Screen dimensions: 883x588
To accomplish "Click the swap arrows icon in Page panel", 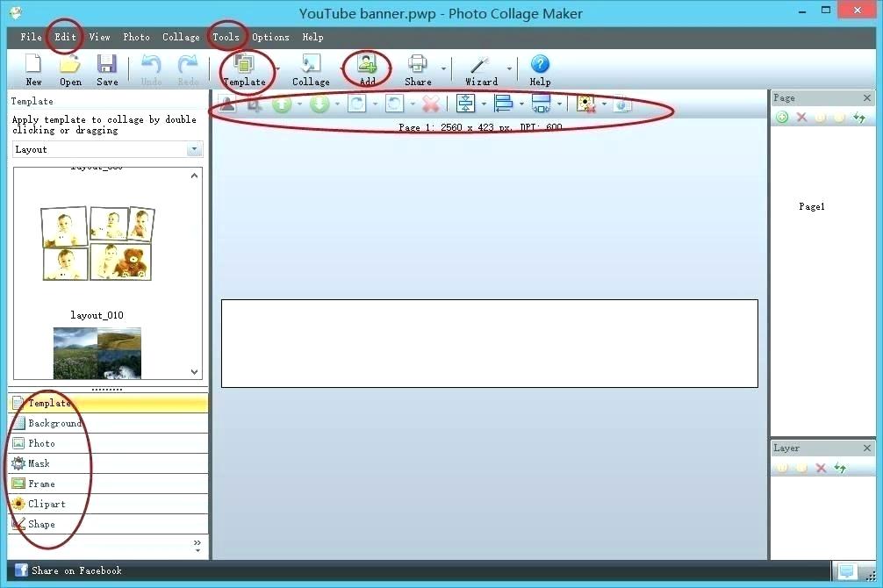I will pos(858,117).
